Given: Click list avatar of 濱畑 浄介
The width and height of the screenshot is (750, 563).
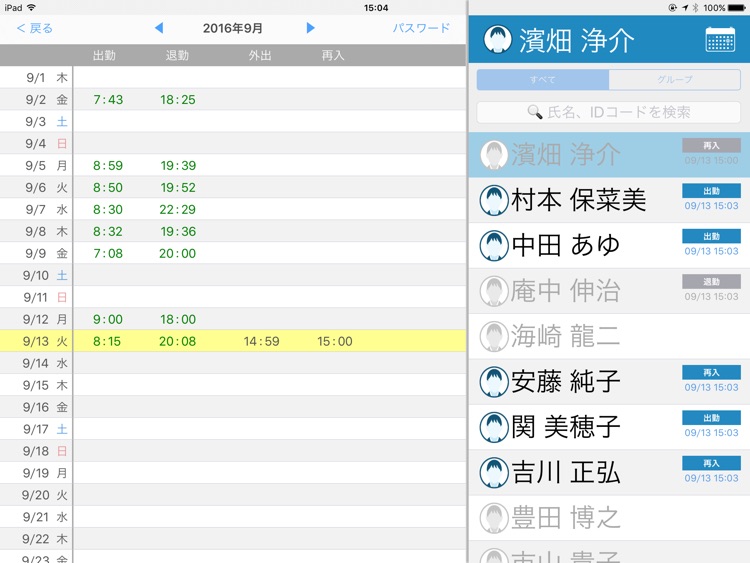Looking at the screenshot, I should (x=494, y=155).
